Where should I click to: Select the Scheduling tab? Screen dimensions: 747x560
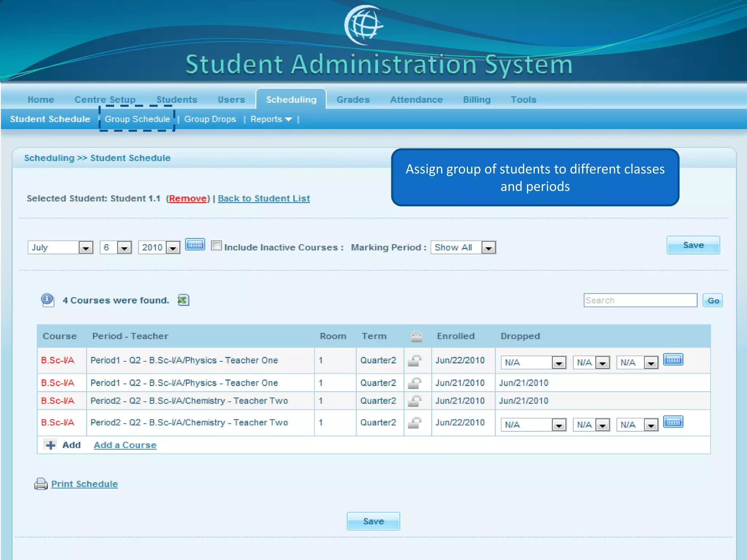point(291,100)
